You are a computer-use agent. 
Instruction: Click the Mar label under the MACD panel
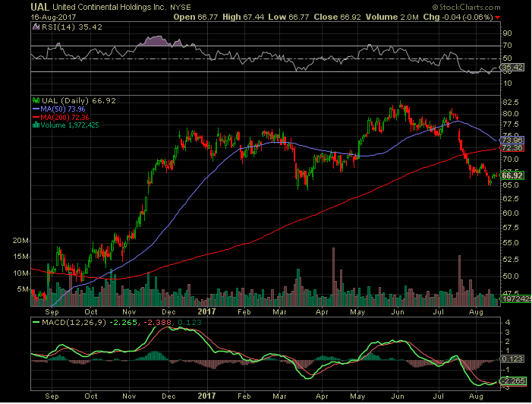click(279, 396)
